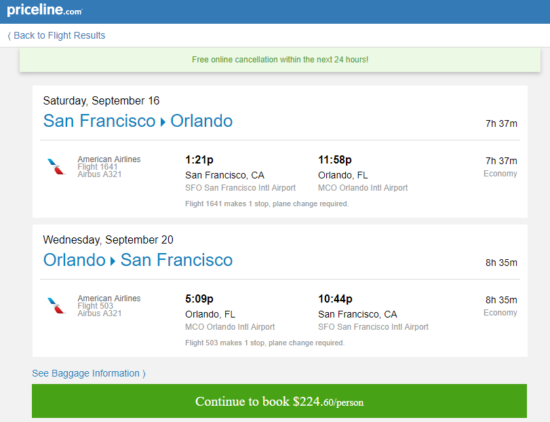Click the priceline.com logo
The height and width of the screenshot is (422, 550).
pyautogui.click(x=44, y=10)
